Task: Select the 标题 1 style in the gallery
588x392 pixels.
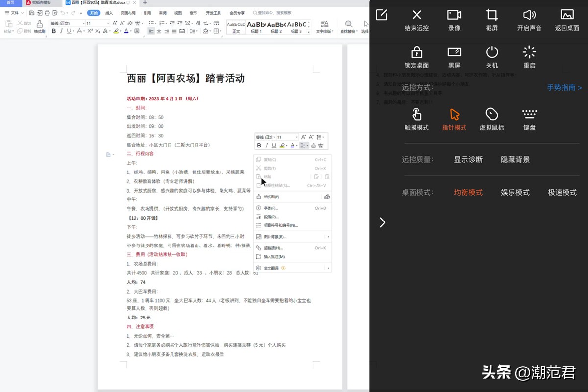Action: coord(255,27)
